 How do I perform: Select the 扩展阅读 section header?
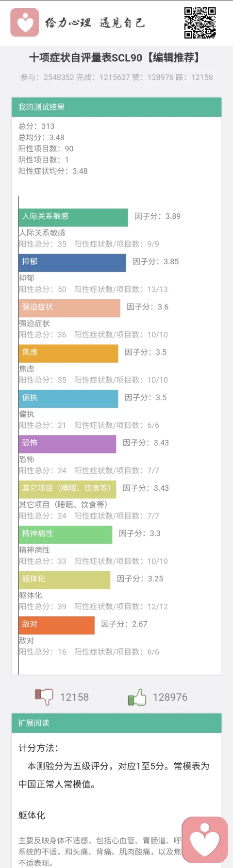116,723
